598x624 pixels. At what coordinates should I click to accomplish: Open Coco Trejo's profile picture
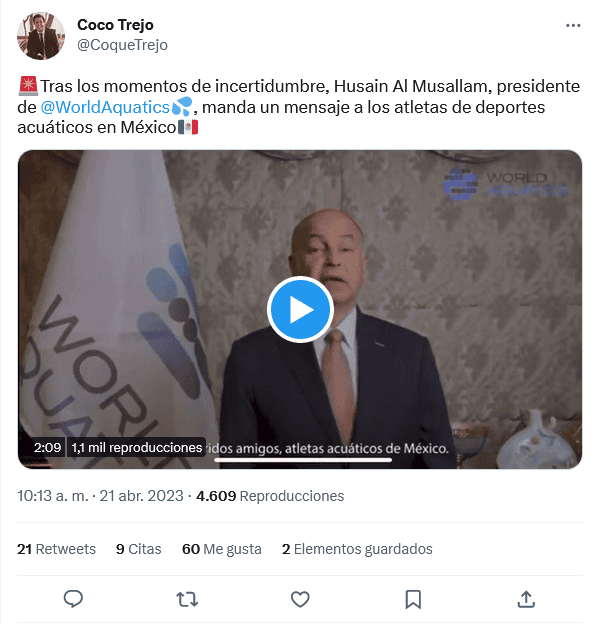coord(41,36)
